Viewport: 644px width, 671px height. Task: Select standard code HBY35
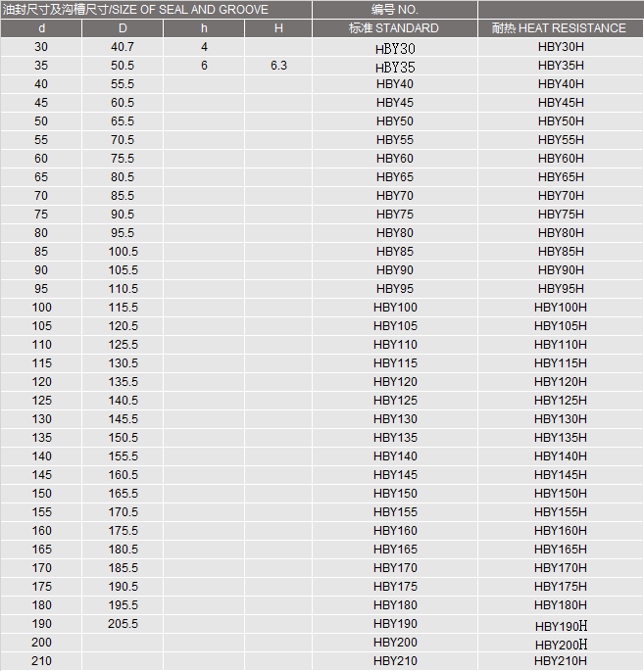tap(395, 68)
